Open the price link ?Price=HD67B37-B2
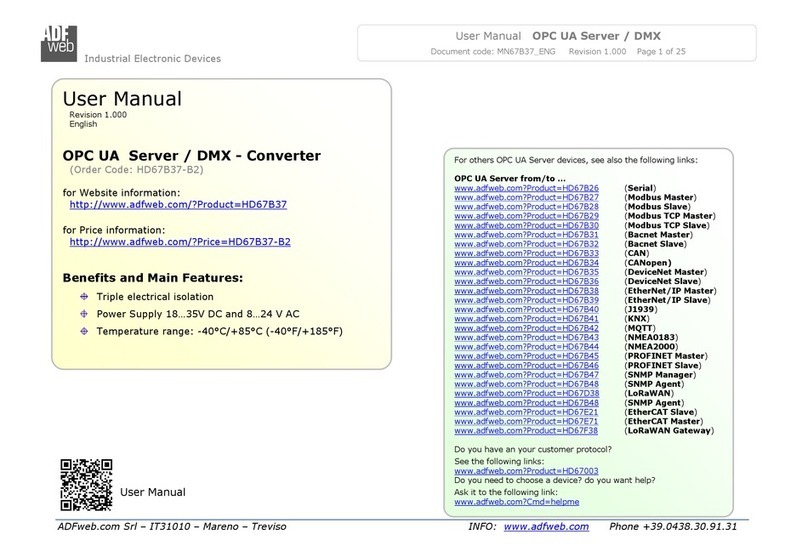This screenshot has height=557, width=808. (180, 242)
